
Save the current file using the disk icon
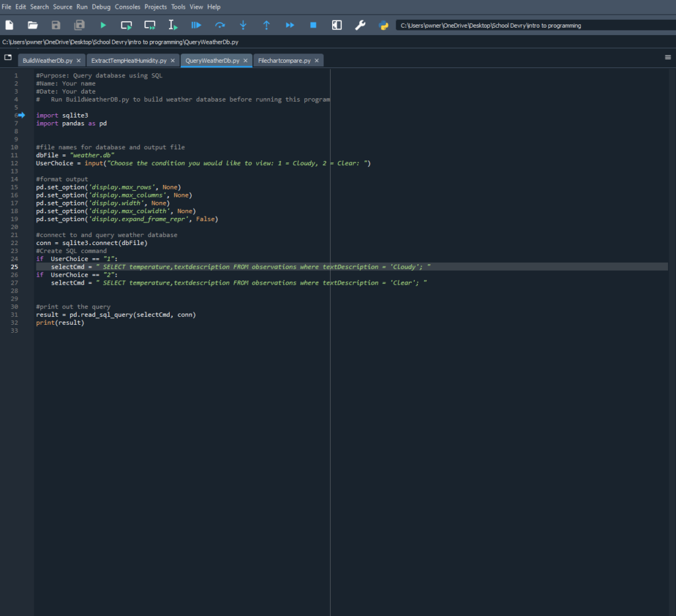pos(56,25)
